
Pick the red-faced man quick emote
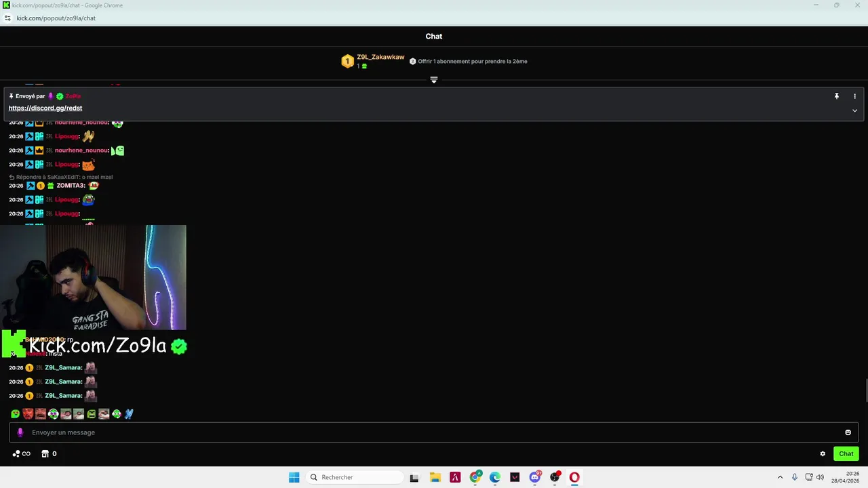click(28, 413)
